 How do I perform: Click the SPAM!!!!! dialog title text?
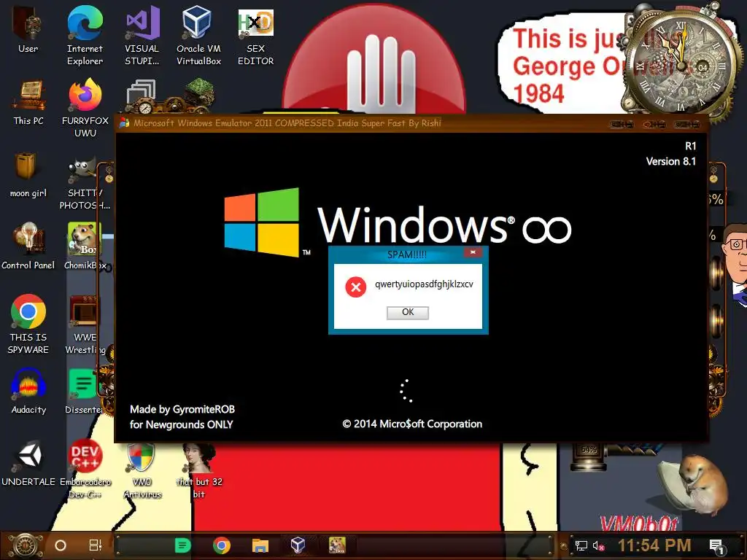click(x=407, y=254)
